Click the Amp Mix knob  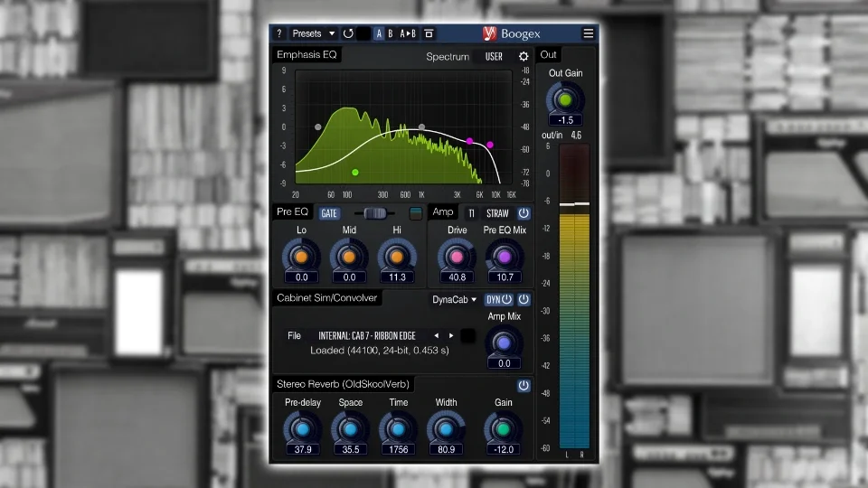504,343
